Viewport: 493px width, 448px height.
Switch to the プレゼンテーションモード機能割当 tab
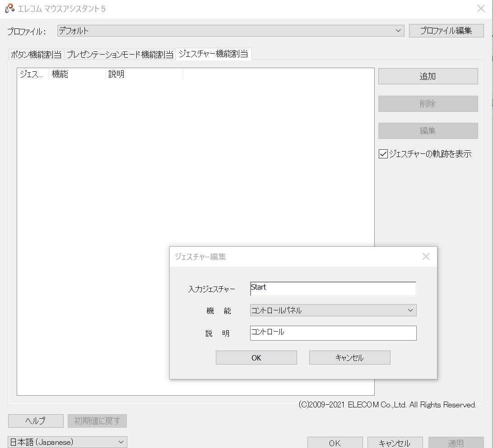click(x=120, y=54)
